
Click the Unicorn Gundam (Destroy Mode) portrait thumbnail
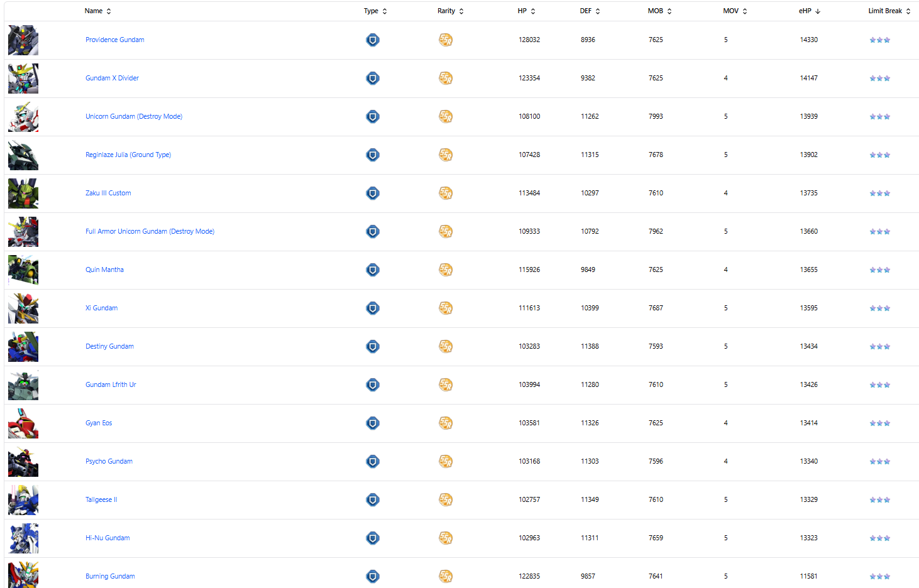[23, 117]
